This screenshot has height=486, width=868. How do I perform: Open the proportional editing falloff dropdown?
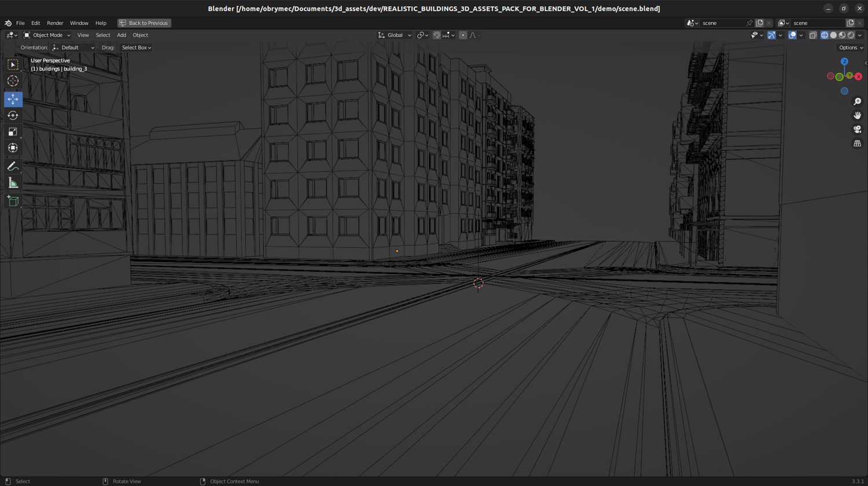coord(475,35)
